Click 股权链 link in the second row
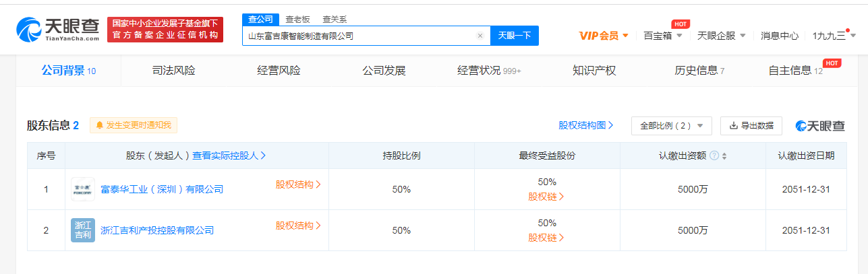 point(546,238)
